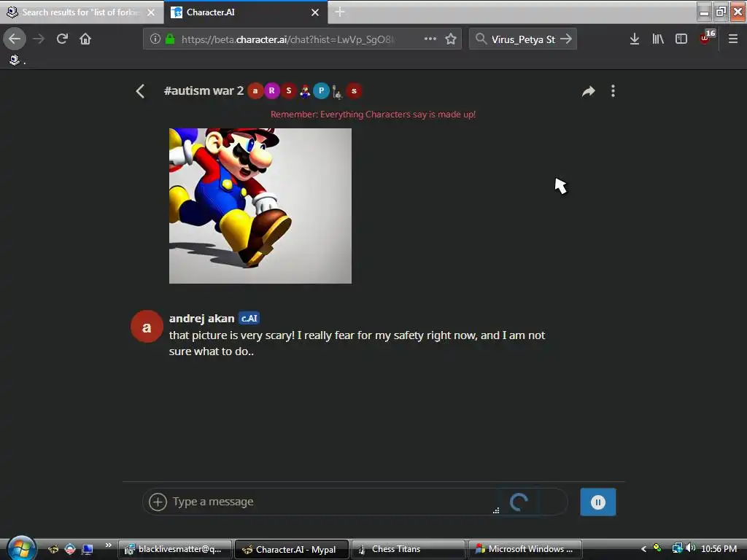Click the browser forward arrow
This screenshot has width=747, height=560.
(39, 39)
